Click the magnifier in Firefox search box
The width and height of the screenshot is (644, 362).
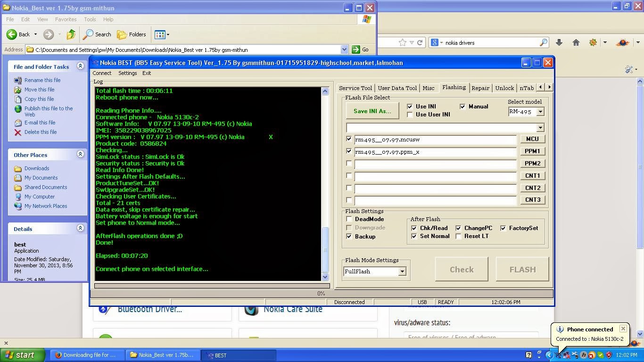pos(544,42)
